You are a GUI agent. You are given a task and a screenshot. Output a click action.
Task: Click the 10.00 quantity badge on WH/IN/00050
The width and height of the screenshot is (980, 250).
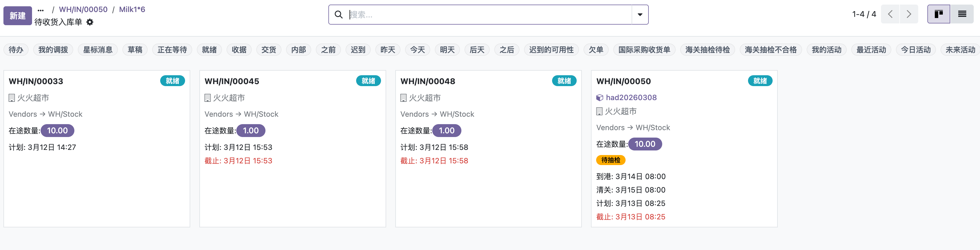(645, 144)
